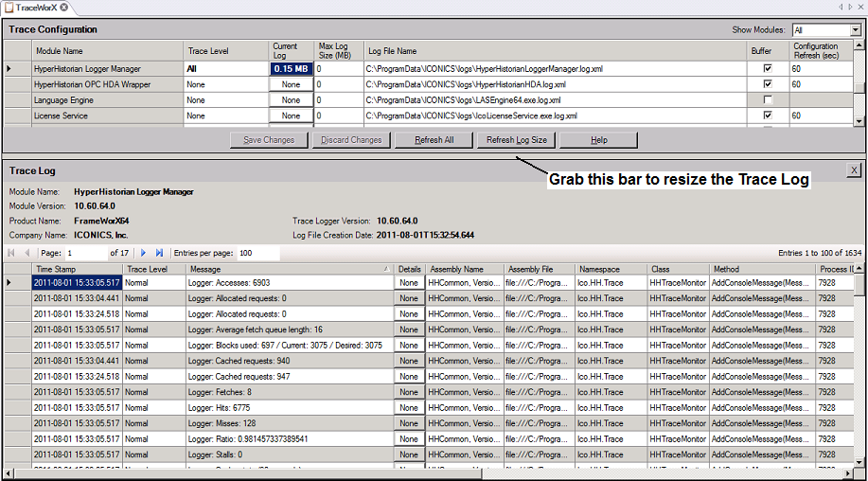Set Trace Level for Language Engine
The width and height of the screenshot is (868, 481).
point(226,100)
